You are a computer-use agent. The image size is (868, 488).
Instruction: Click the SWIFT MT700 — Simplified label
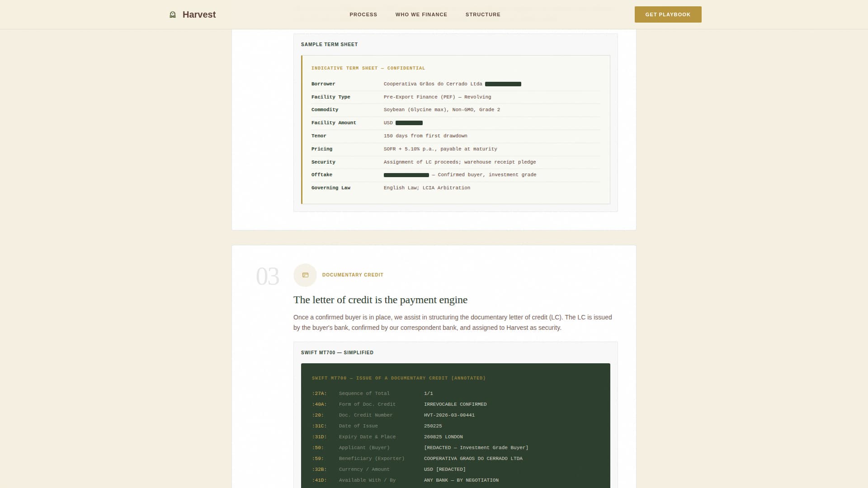337,352
